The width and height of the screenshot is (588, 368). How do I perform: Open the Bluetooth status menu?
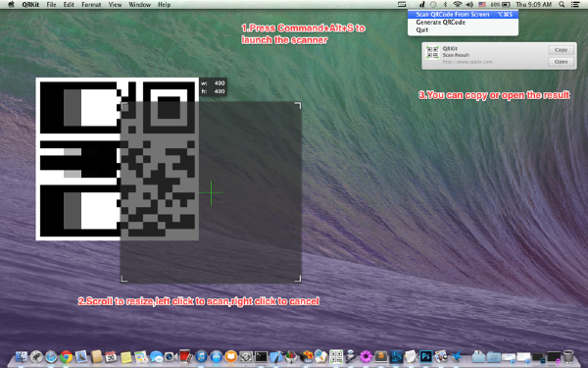coord(445,5)
